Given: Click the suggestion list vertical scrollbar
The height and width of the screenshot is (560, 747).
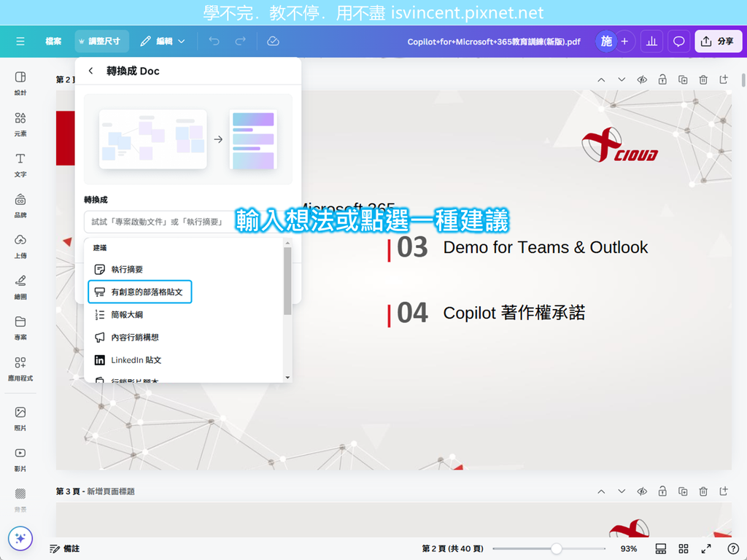Looking at the screenshot, I should click(287, 281).
